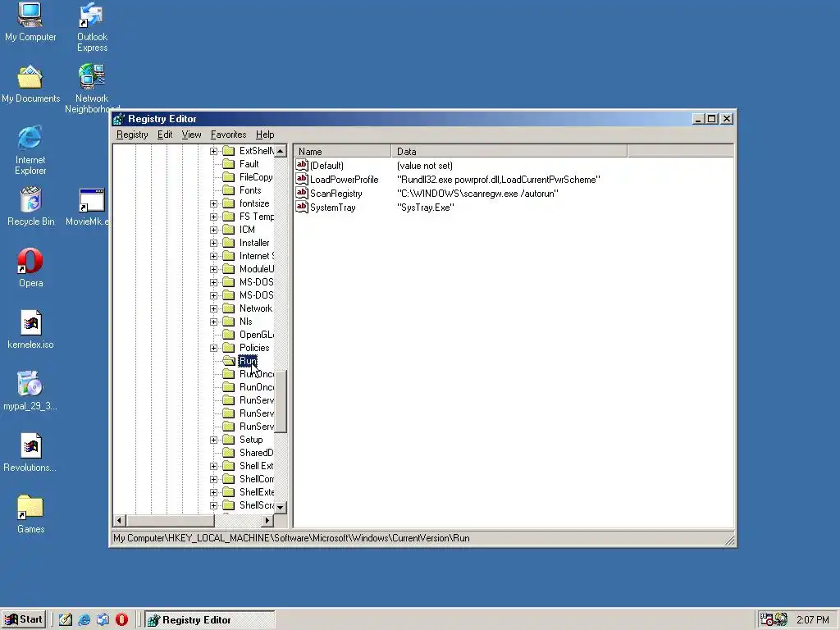840x630 pixels.
Task: Expand the Nls key
Action: pos(214,322)
